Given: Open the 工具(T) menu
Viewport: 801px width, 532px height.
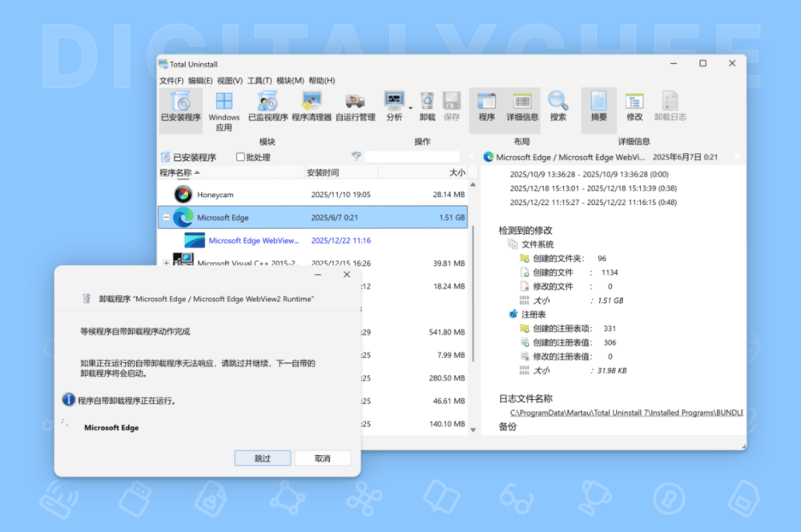Looking at the screenshot, I should coord(260,81).
